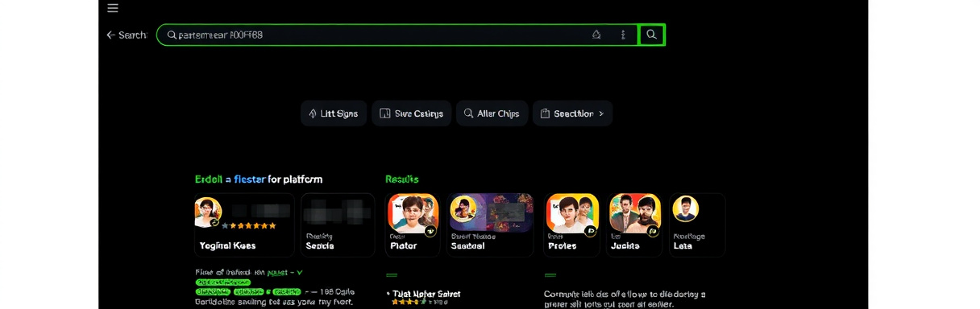The image size is (980, 309).
Task: Open the 'Sedcie' card
Action: click(338, 225)
